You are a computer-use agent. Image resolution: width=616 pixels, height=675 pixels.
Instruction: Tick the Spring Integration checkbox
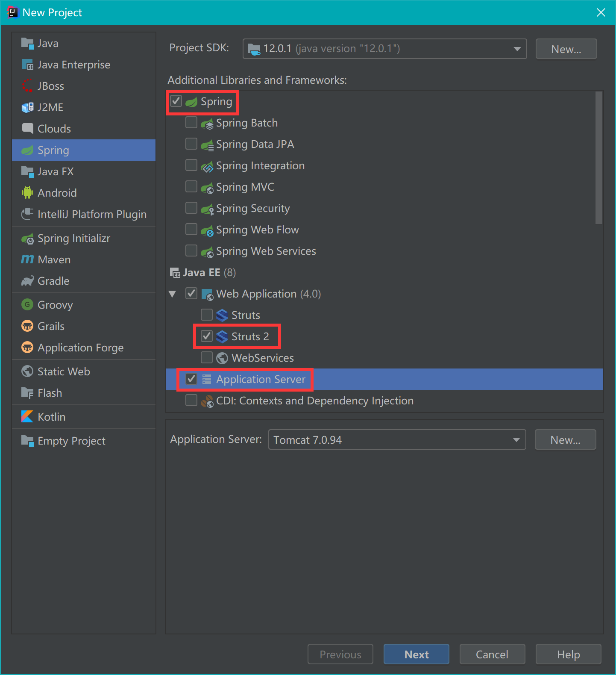tap(191, 165)
